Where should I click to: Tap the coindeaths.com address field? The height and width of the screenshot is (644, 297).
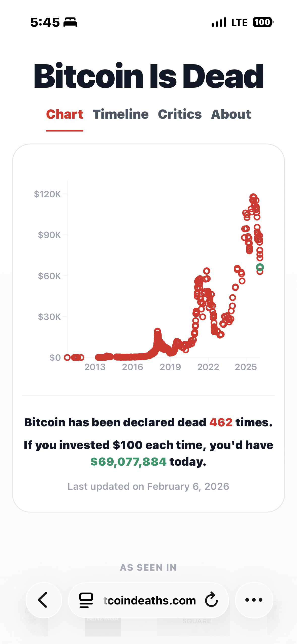150,600
